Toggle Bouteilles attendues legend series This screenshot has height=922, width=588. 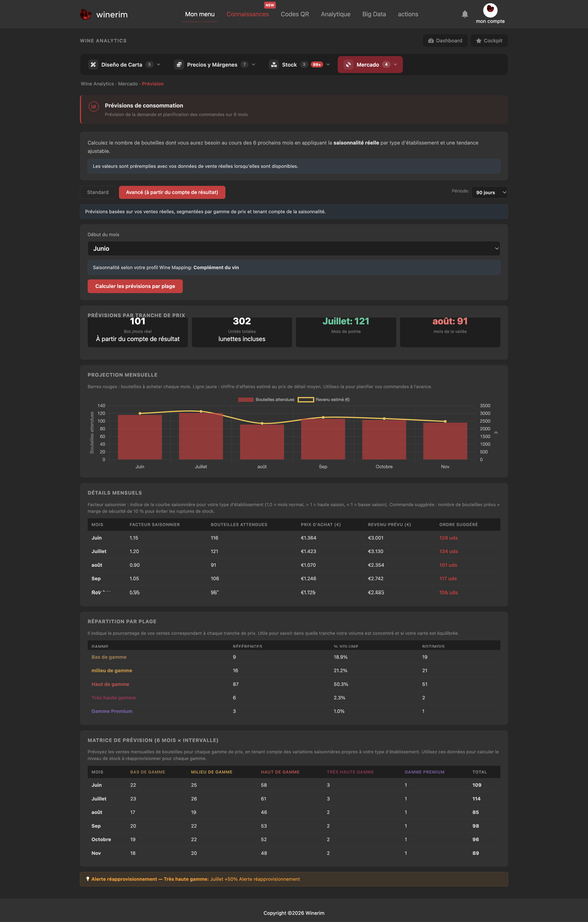266,400
